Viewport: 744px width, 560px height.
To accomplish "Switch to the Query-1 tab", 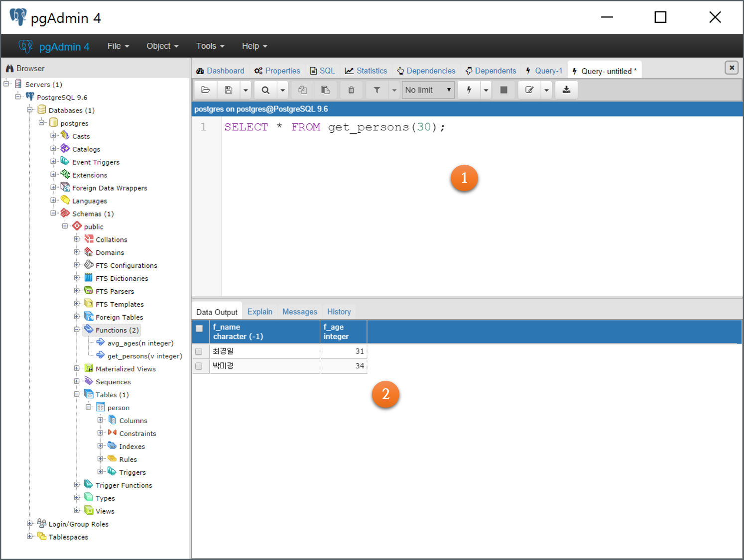I will point(544,71).
